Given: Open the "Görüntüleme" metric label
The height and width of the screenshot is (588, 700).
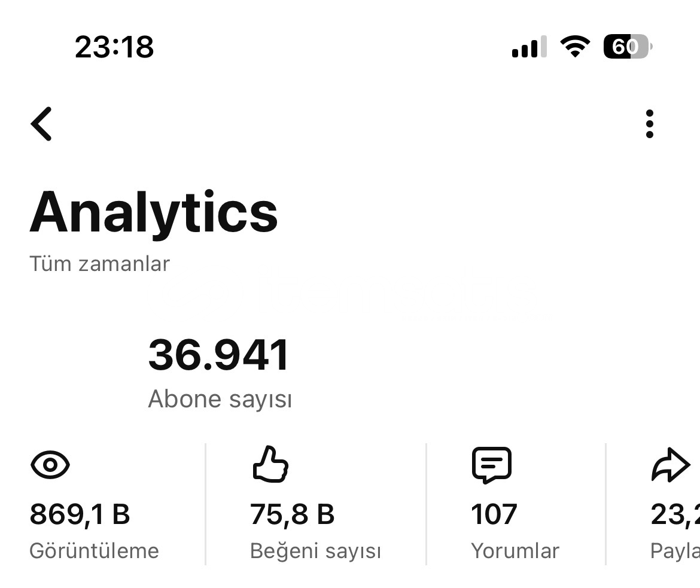Looking at the screenshot, I should coord(94,550).
